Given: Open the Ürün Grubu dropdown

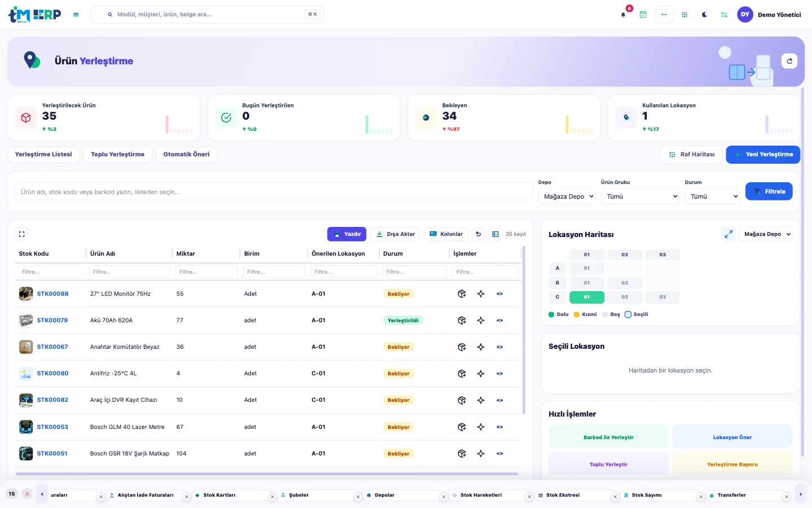Looking at the screenshot, I should pyautogui.click(x=640, y=196).
